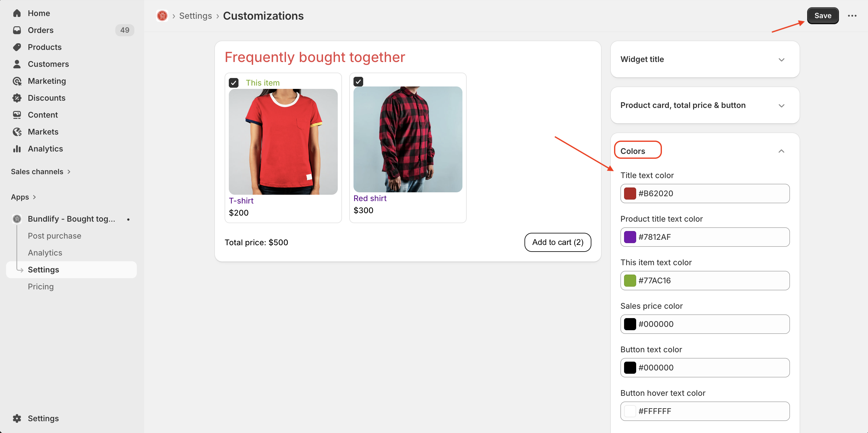Open Post purchase under Bundlify

tap(54, 236)
